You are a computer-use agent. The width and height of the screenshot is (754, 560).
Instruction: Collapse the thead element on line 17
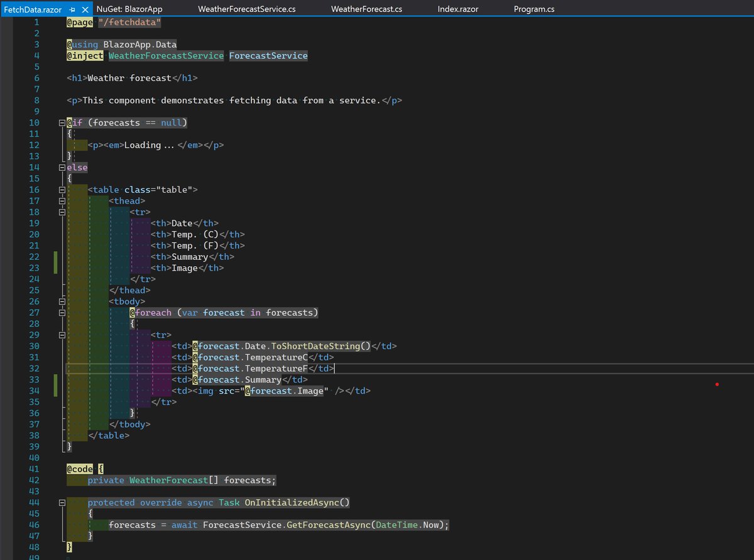coord(62,201)
